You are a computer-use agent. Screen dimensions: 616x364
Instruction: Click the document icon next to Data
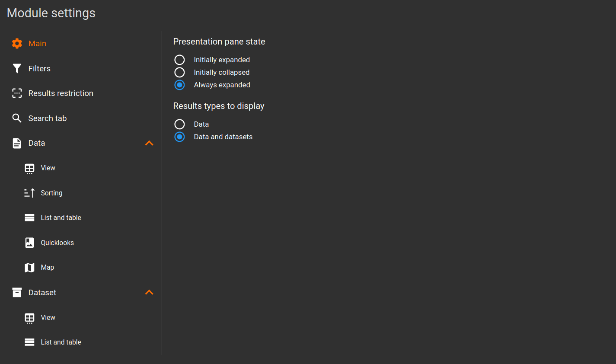coord(17,143)
